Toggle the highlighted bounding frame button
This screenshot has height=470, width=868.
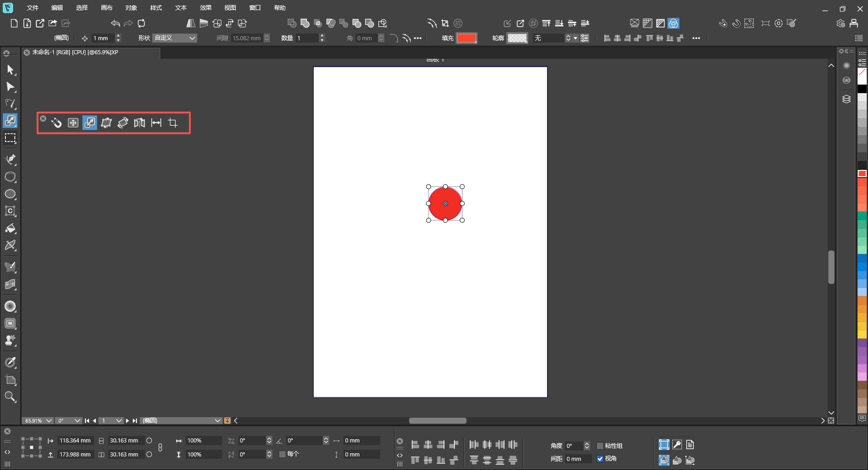(664, 445)
